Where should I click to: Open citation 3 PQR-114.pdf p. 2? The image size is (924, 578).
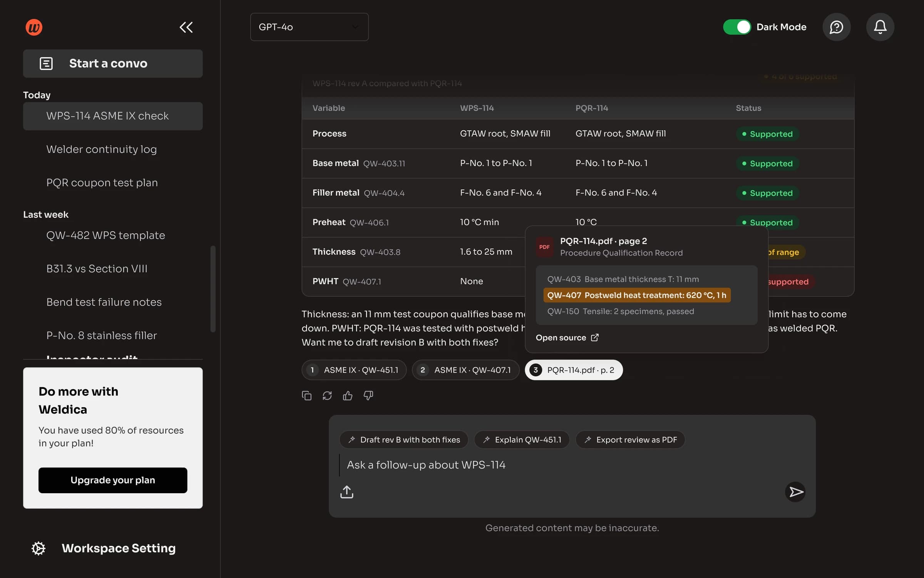coord(574,370)
